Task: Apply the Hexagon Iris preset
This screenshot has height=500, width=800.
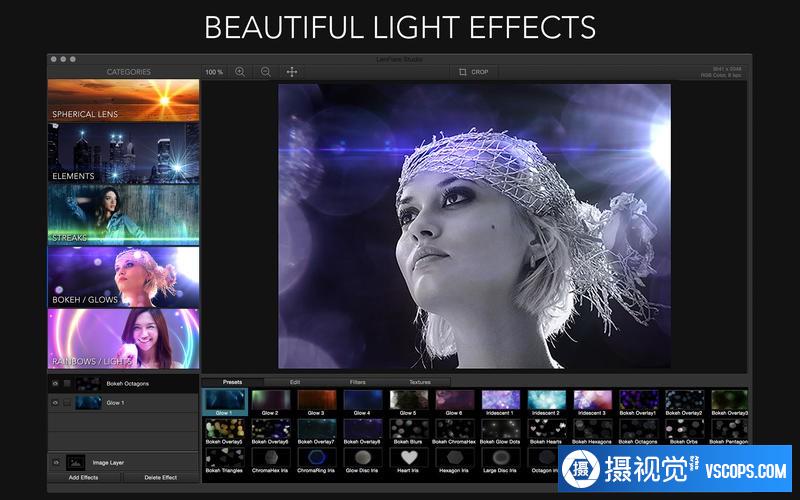Action: tap(454, 460)
